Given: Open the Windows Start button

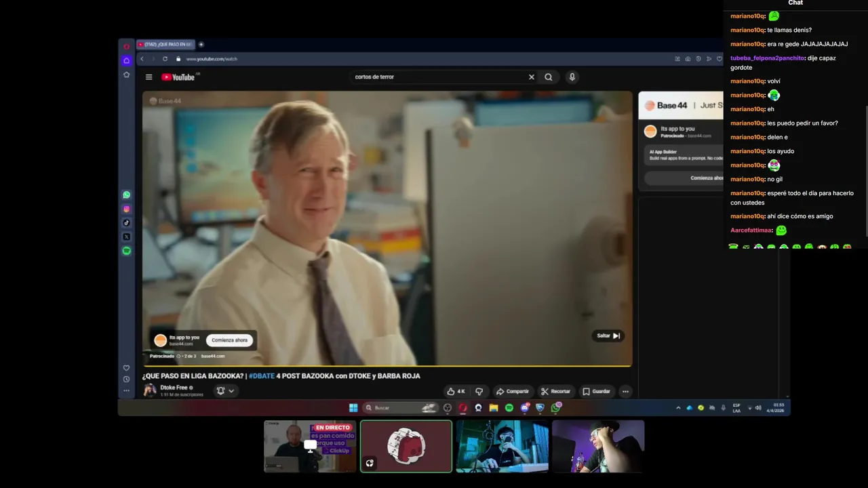Looking at the screenshot, I should click(x=353, y=408).
